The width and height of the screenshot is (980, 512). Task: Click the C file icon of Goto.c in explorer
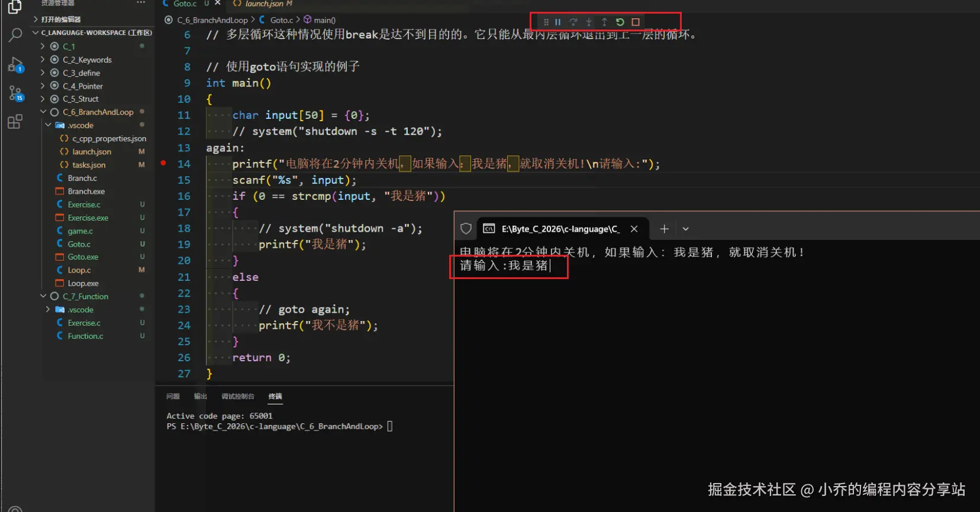(60, 244)
